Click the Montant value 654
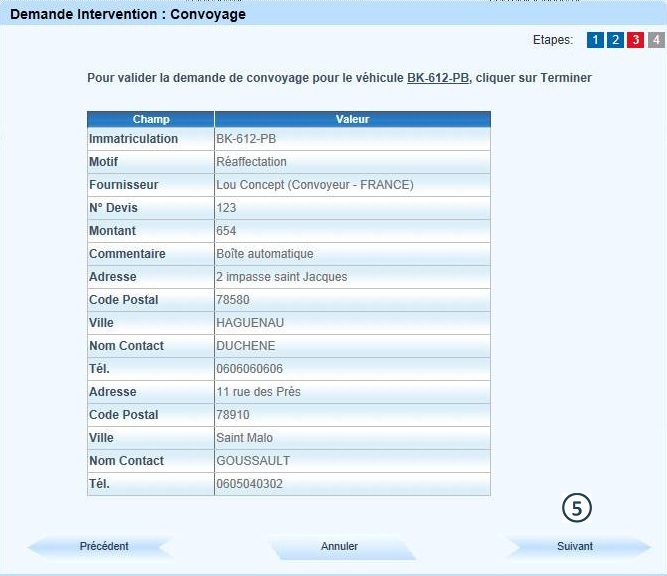Image resolution: width=667 pixels, height=576 pixels. coord(226,231)
